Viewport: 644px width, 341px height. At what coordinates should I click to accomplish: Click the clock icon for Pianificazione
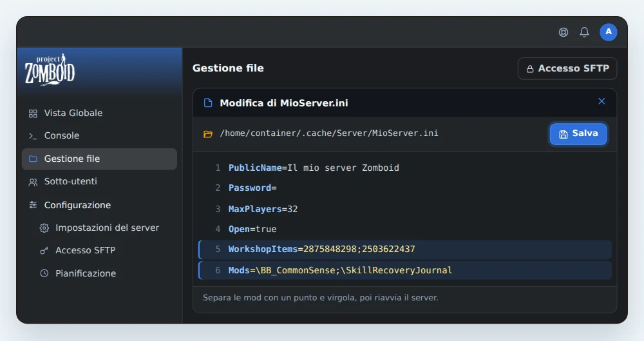click(x=44, y=273)
